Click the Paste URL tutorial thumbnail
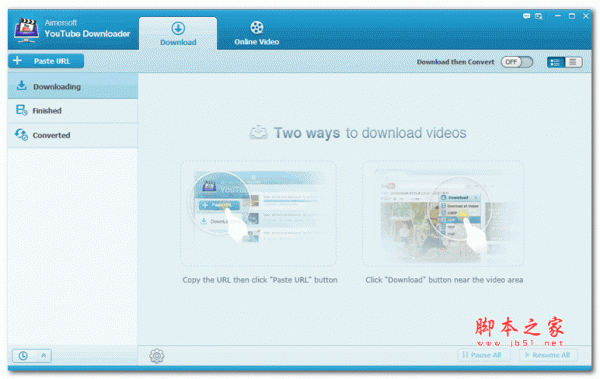This screenshot has width=600, height=379. coord(258,213)
